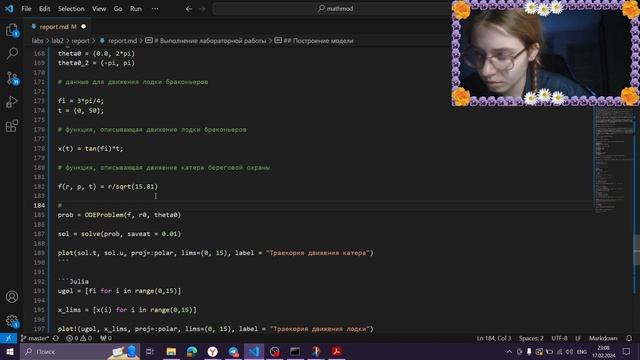Click the line sol = solve(prob, saveat = 0.01)
640x360 pixels.
tap(119, 234)
